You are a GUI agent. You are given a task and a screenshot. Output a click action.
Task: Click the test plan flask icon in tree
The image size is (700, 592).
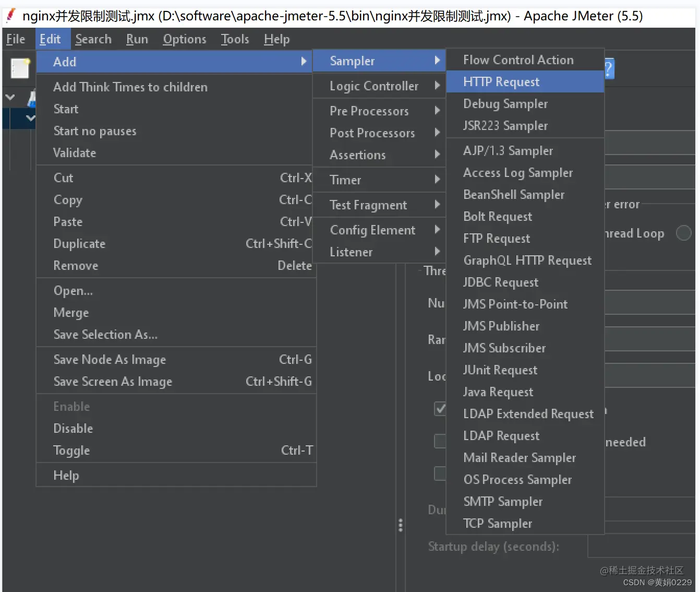[32, 98]
